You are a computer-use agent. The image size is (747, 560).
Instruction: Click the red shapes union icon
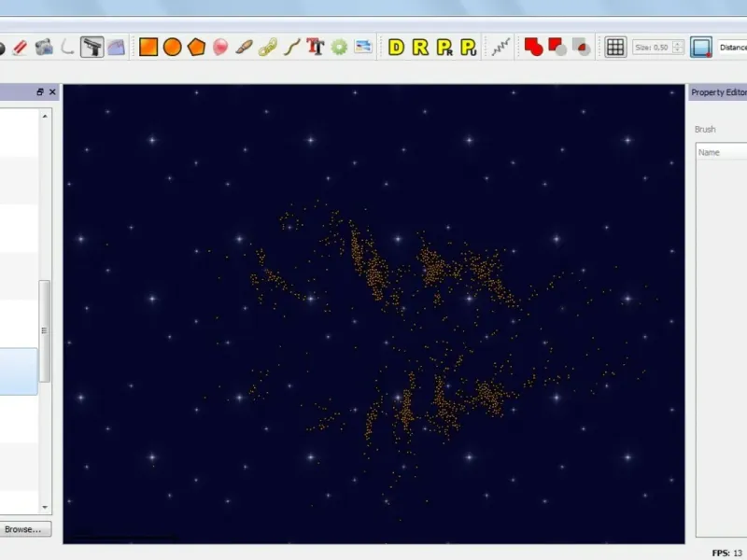(x=533, y=48)
